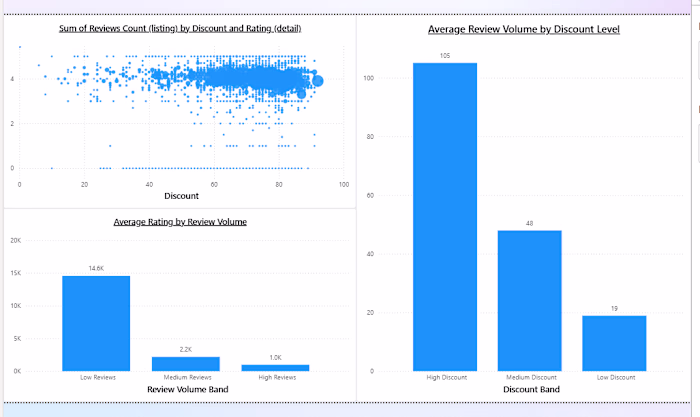Click the 'High Reviews' axis label
This screenshot has width=700, height=417.
coord(277,377)
